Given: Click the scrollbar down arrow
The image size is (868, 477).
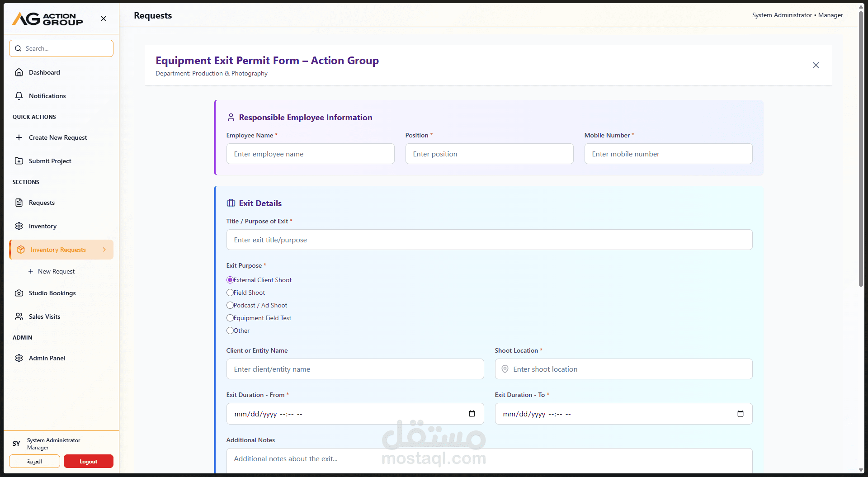Looking at the screenshot, I should tap(861, 470).
